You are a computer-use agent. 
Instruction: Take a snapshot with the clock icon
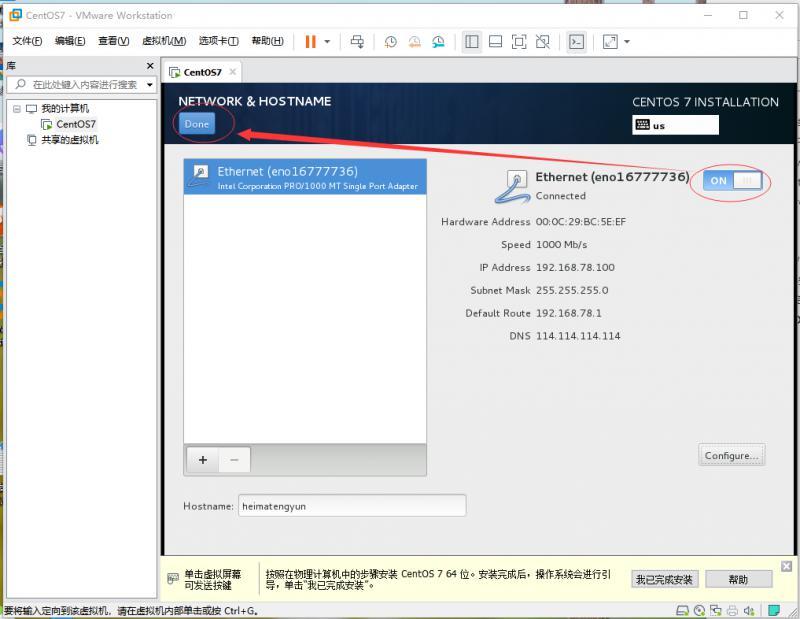390,41
